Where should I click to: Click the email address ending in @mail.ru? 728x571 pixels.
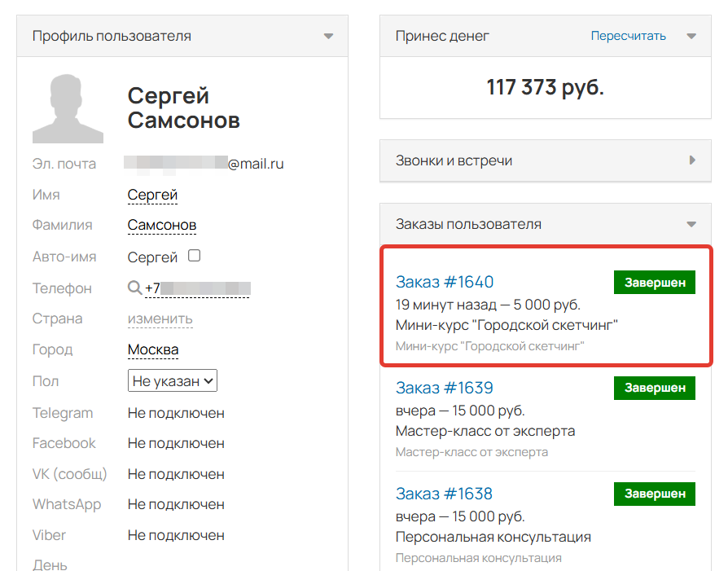point(204,164)
